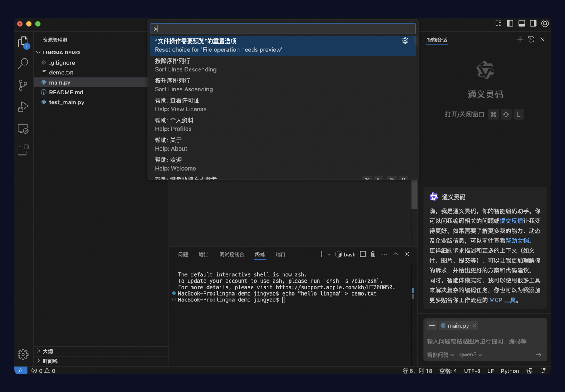Open the Accounts icon in title bar
This screenshot has height=392, width=565.
tap(545, 24)
